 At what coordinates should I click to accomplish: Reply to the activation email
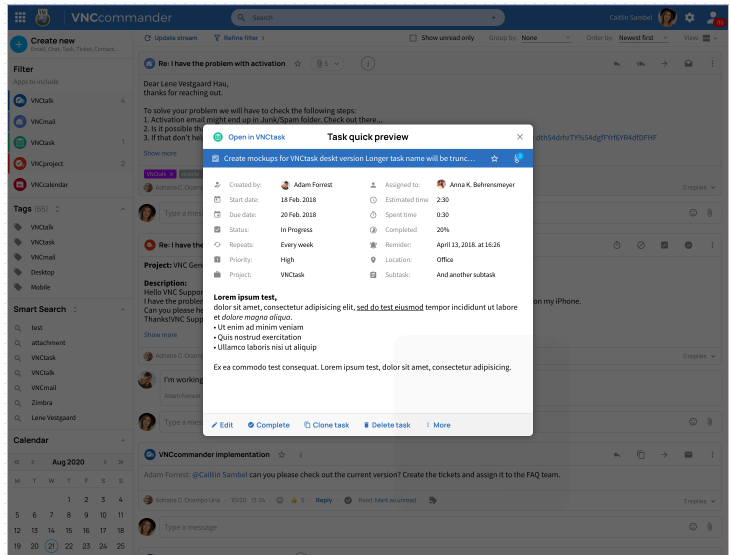[617, 64]
